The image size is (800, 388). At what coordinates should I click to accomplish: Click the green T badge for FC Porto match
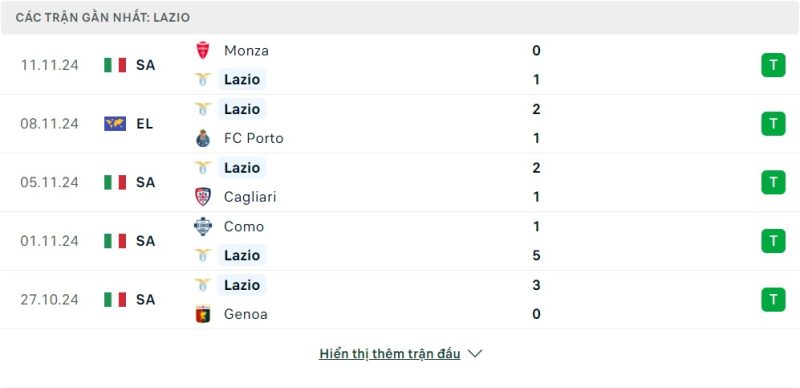773,124
